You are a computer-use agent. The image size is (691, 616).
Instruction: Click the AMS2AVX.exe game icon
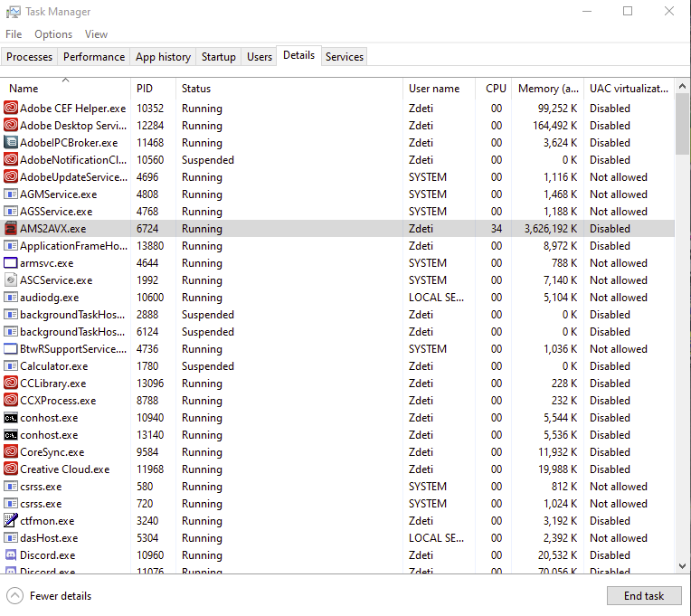click(11, 228)
